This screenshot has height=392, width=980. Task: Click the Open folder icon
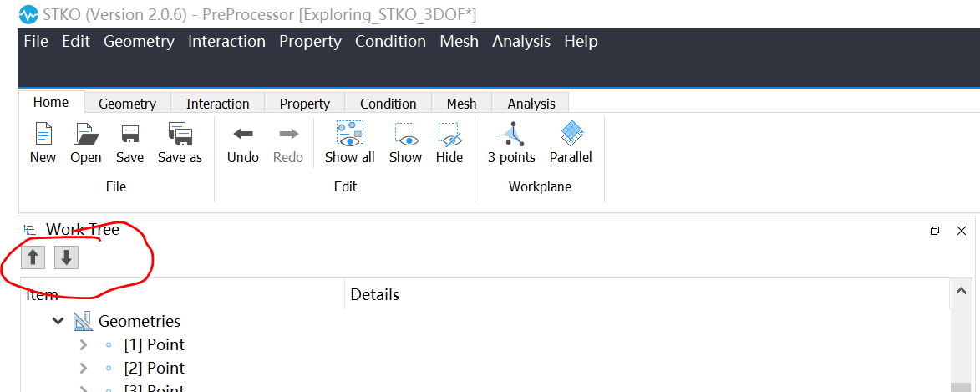coord(85,133)
